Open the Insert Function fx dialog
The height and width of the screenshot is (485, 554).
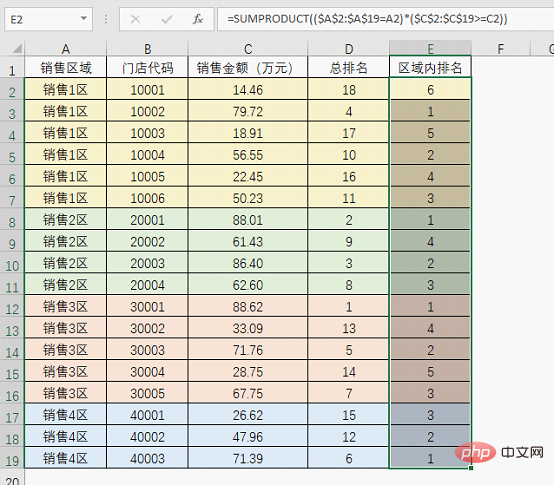pos(198,19)
